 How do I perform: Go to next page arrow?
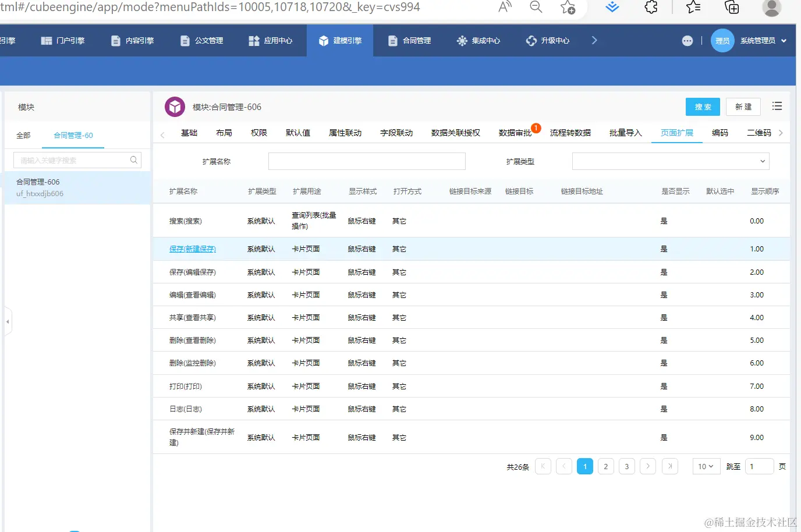click(648, 466)
